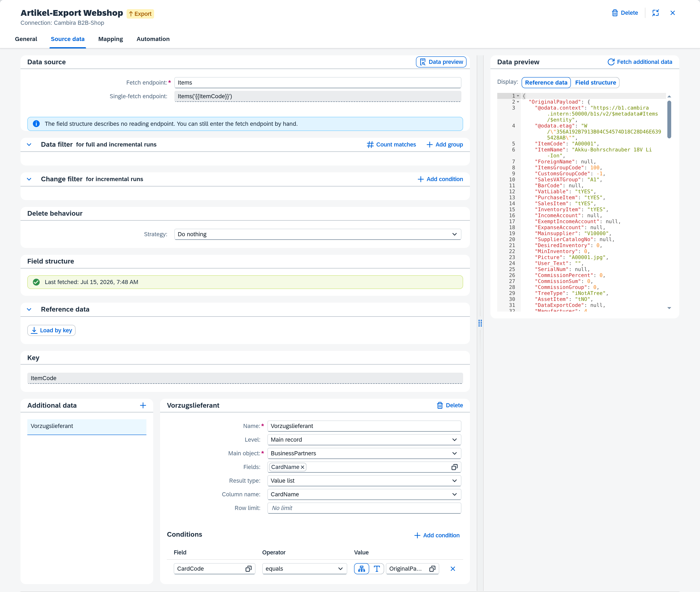Viewport: 700px width, 592px height.
Task: Select Field structure display option
Action: (595, 83)
